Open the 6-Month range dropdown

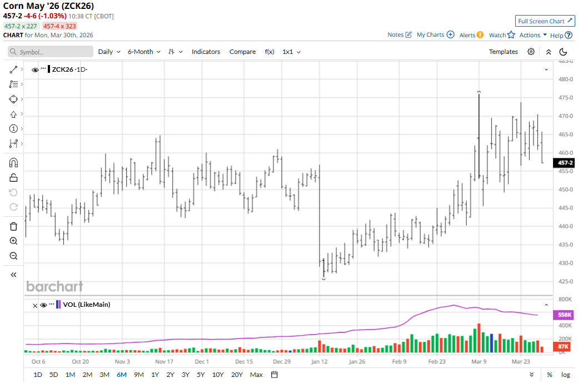point(144,52)
